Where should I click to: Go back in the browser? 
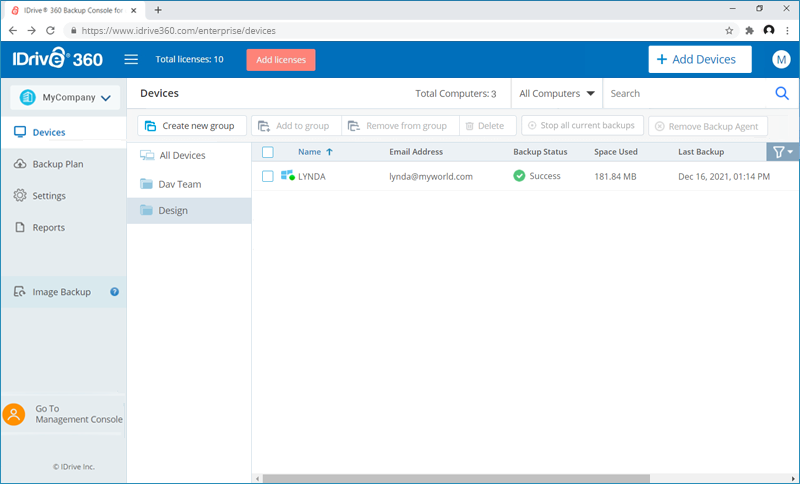tap(13, 31)
